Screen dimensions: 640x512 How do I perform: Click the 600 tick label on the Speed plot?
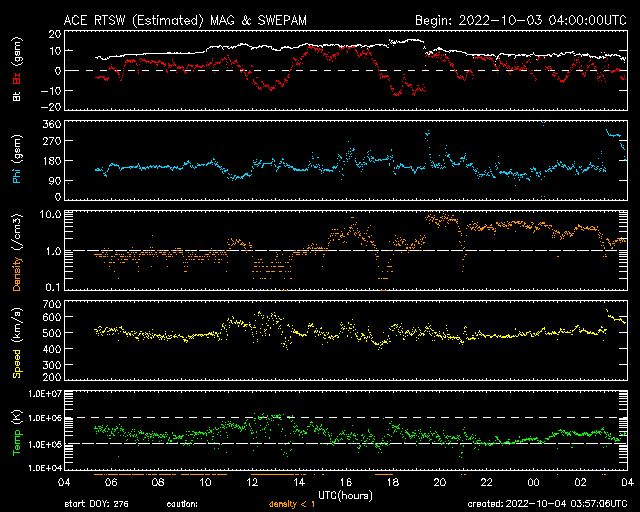point(52,317)
